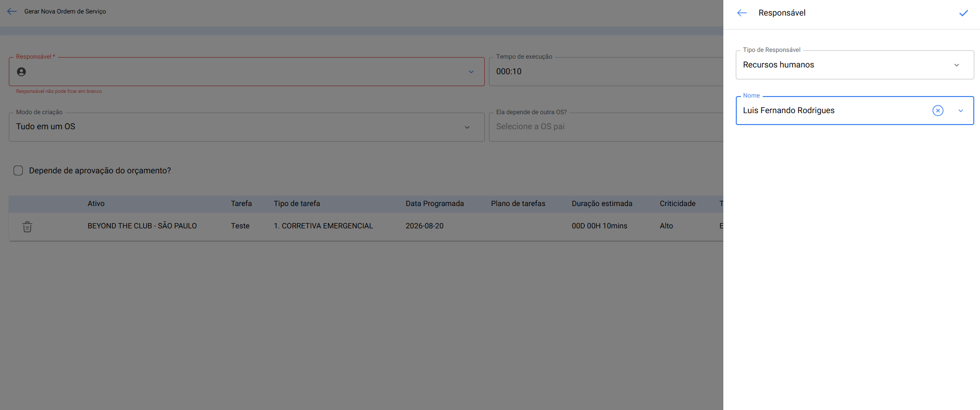Image resolution: width=980 pixels, height=410 pixels.
Task: Click Responsável não pode ficar em branco message
Action: [x=59, y=91]
